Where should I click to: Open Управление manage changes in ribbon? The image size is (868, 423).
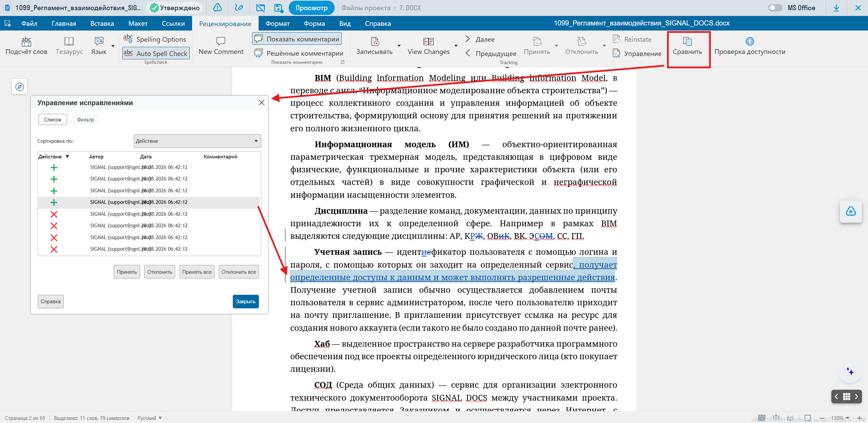pyautogui.click(x=637, y=53)
